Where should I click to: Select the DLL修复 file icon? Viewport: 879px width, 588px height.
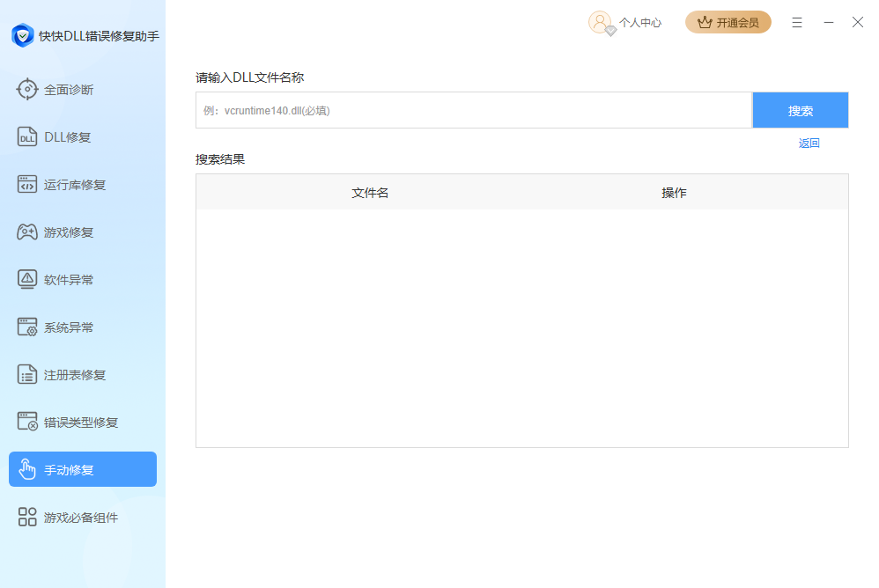coord(27,136)
